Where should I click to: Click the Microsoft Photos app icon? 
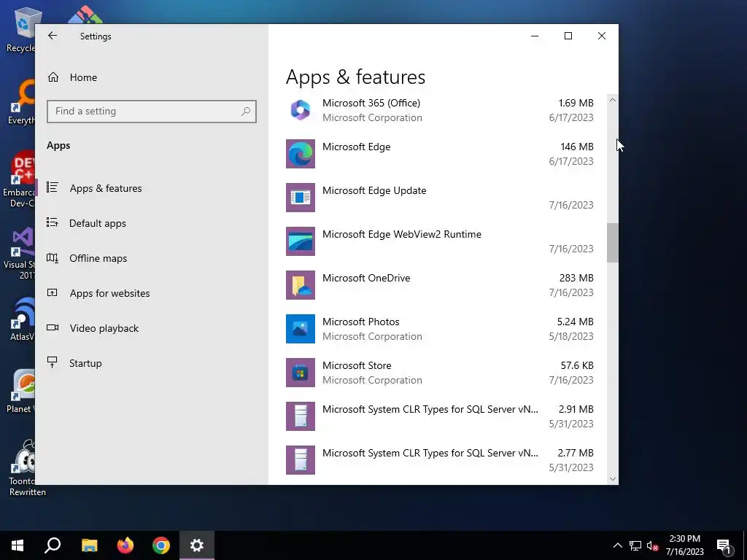pyautogui.click(x=300, y=329)
